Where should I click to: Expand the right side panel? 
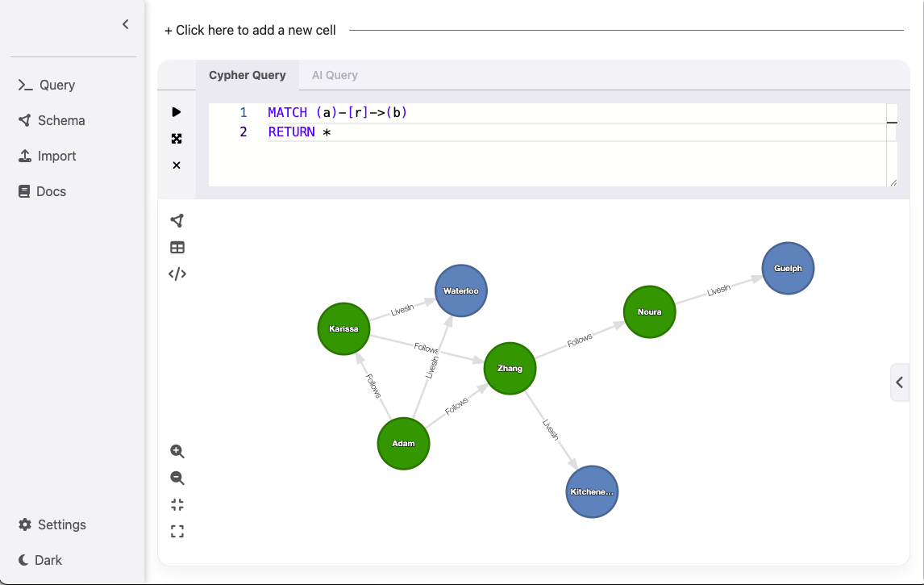pos(900,382)
